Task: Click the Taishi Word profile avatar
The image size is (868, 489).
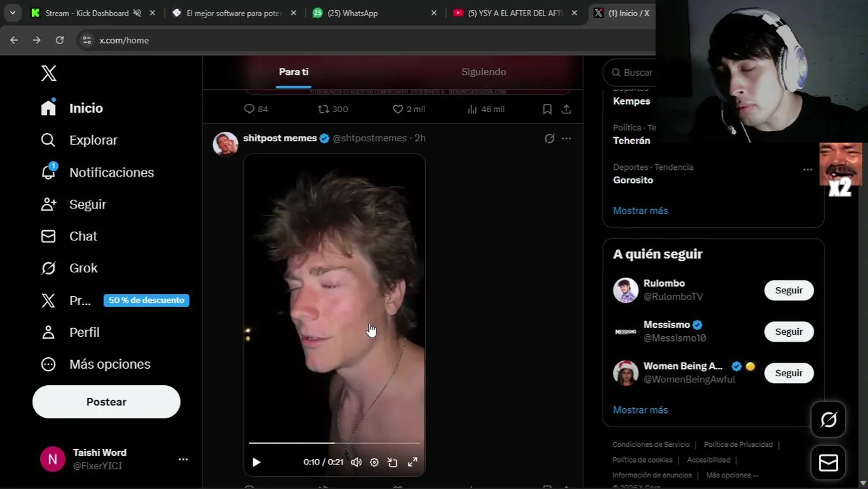Action: [x=52, y=459]
